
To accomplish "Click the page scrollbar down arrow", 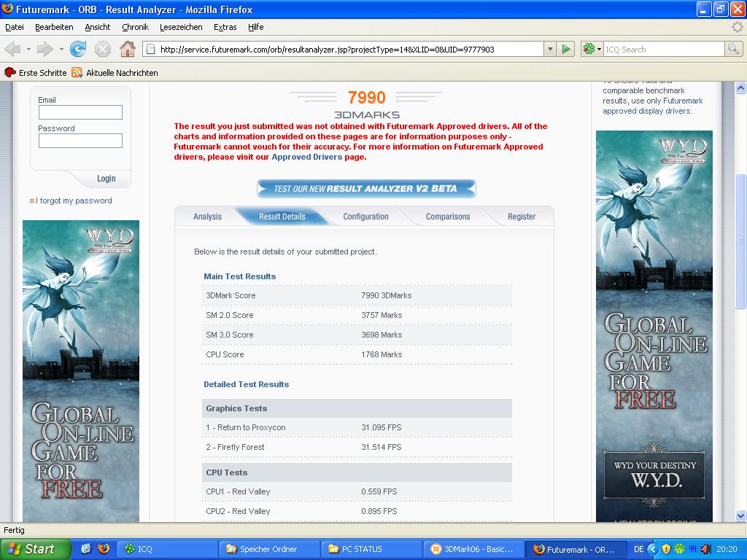I will tap(740, 516).
